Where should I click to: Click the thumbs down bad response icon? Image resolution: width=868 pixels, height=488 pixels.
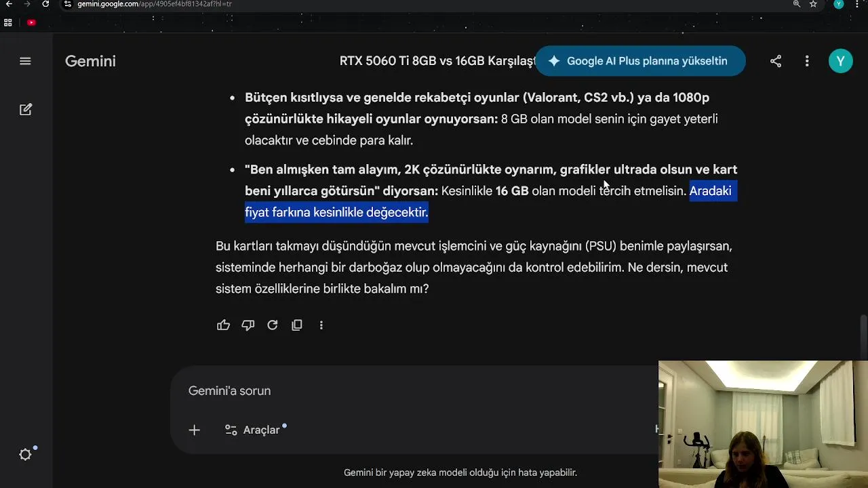pyautogui.click(x=248, y=325)
